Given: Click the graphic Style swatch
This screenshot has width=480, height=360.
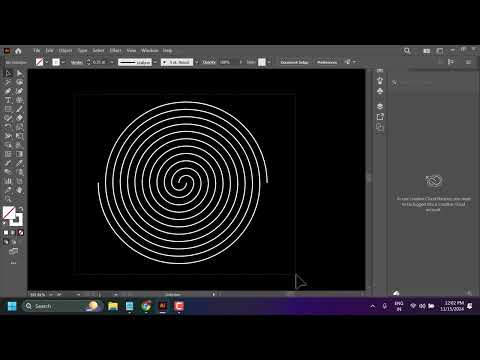Looking at the screenshot, I should [x=262, y=62].
